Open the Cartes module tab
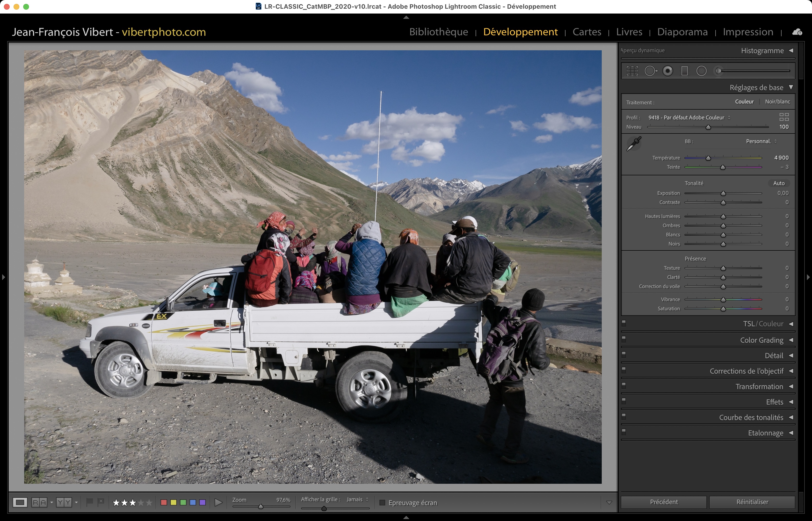This screenshot has width=812, height=521. click(587, 32)
